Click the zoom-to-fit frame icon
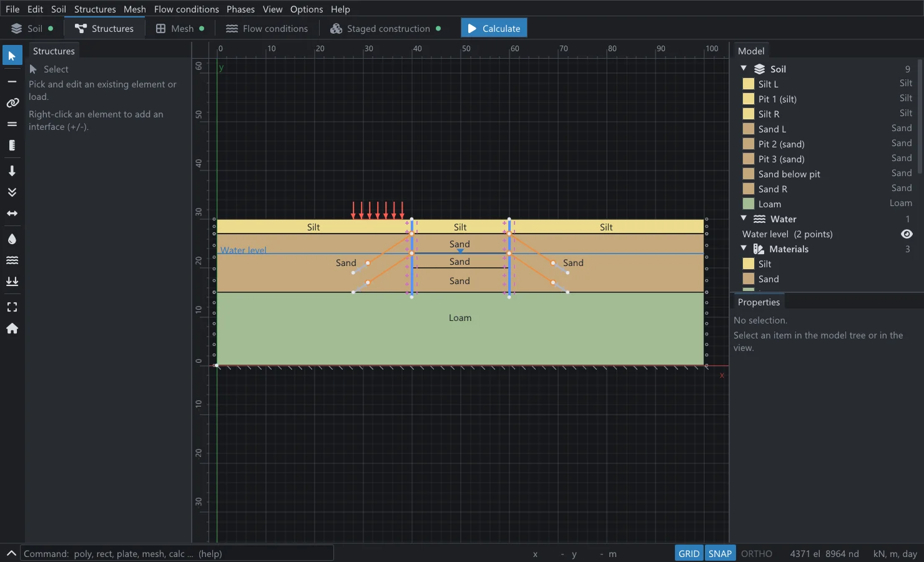The width and height of the screenshot is (924, 562). click(12, 307)
